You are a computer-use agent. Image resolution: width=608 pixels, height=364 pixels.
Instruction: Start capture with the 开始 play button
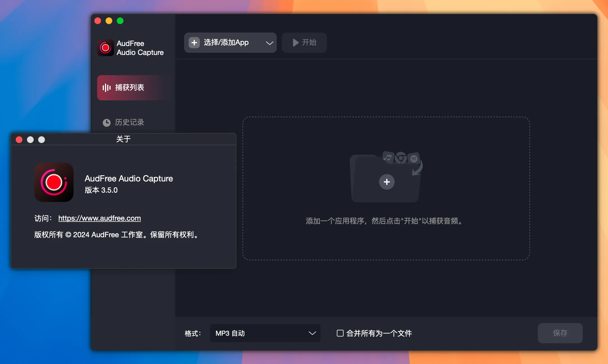click(304, 43)
